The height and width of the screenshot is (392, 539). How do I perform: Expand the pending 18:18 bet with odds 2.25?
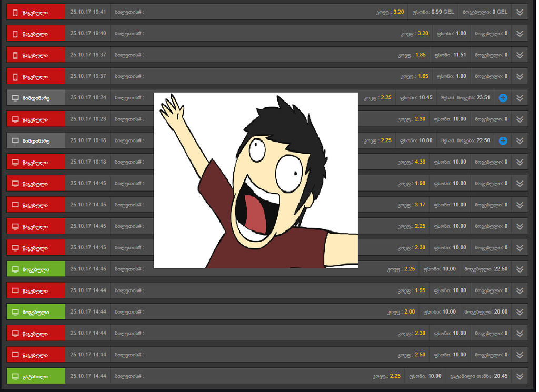click(520, 140)
